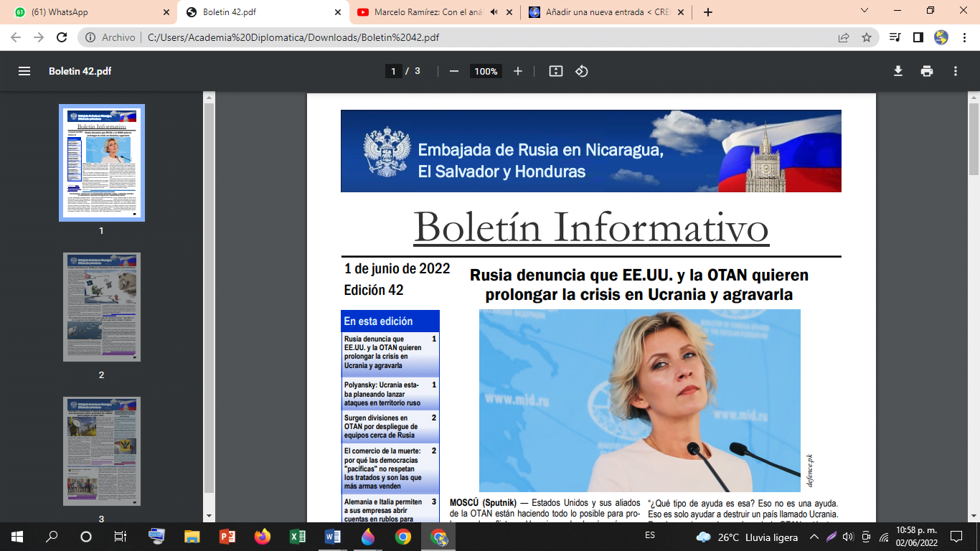980x551 pixels.
Task: Select page 2 thumbnail
Action: (102, 306)
